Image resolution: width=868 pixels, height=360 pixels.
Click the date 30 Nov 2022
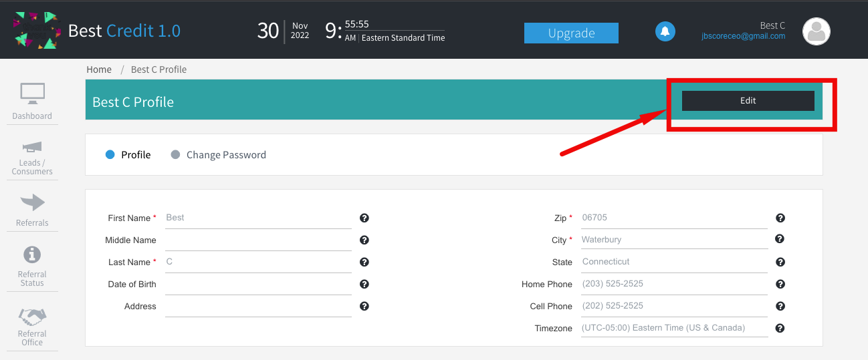[x=284, y=31]
